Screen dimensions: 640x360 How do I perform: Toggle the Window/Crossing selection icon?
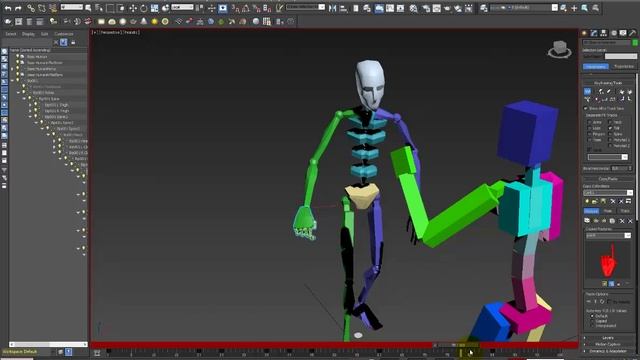click(121, 8)
